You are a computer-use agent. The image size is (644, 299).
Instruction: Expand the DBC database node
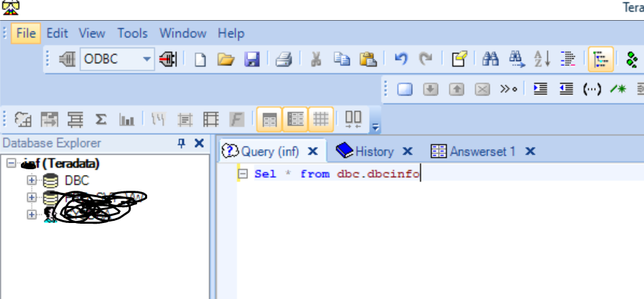[x=32, y=180]
